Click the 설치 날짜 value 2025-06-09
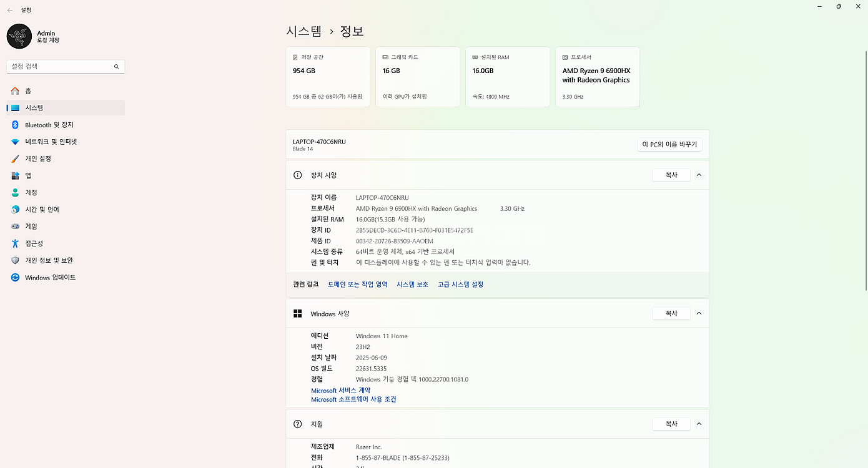The image size is (868, 468). tap(373, 358)
